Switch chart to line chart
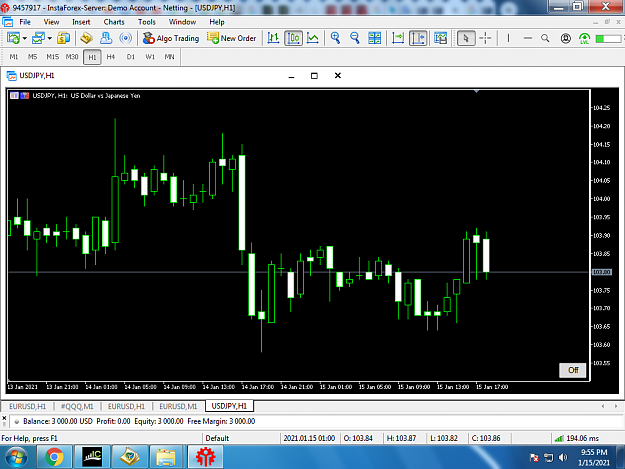The width and height of the screenshot is (625, 469). tap(313, 38)
